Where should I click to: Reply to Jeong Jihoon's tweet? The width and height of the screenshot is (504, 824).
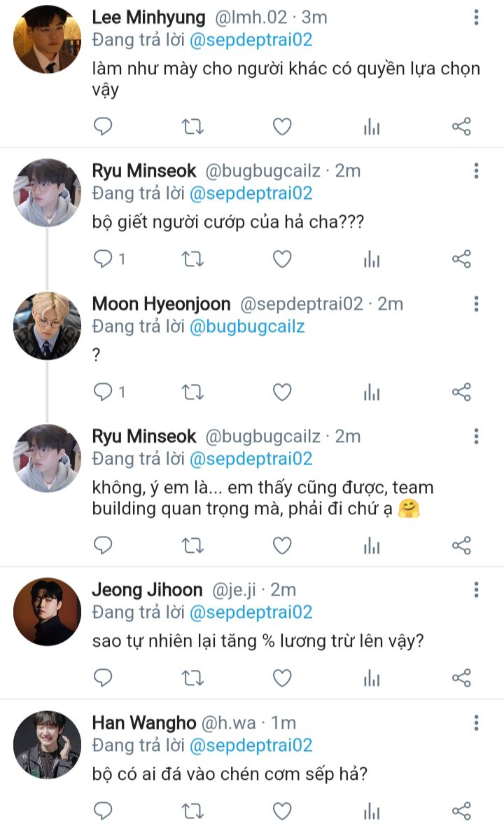104,678
